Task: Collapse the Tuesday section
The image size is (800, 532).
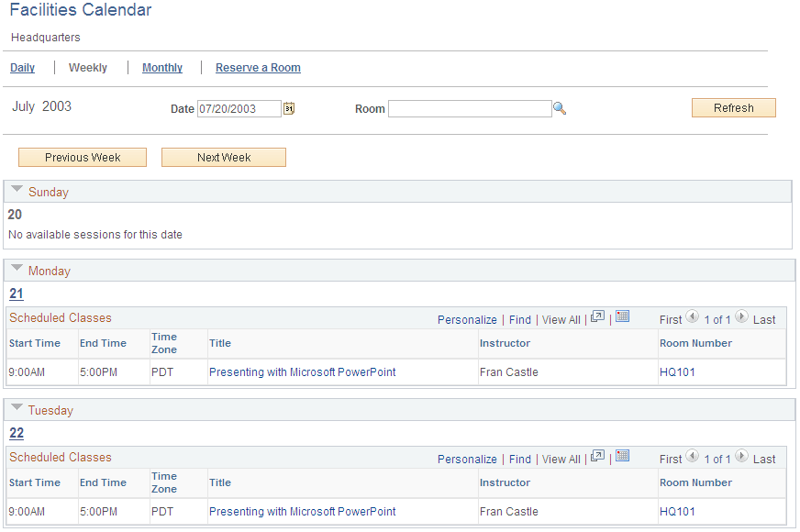Action: 17,407
